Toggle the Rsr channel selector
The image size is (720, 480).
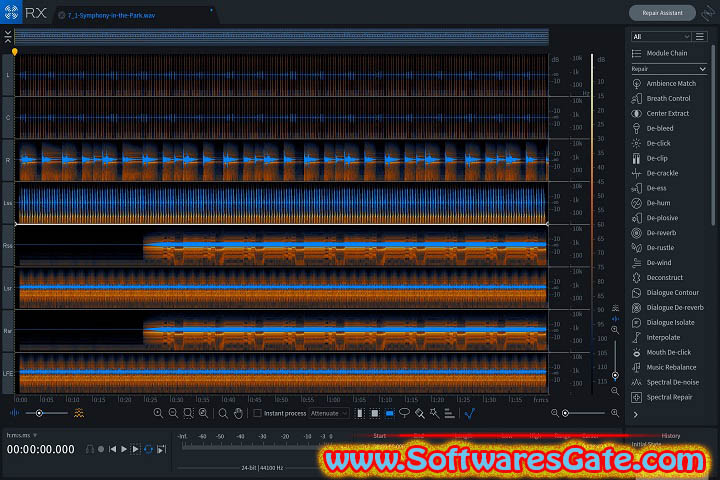(8, 331)
